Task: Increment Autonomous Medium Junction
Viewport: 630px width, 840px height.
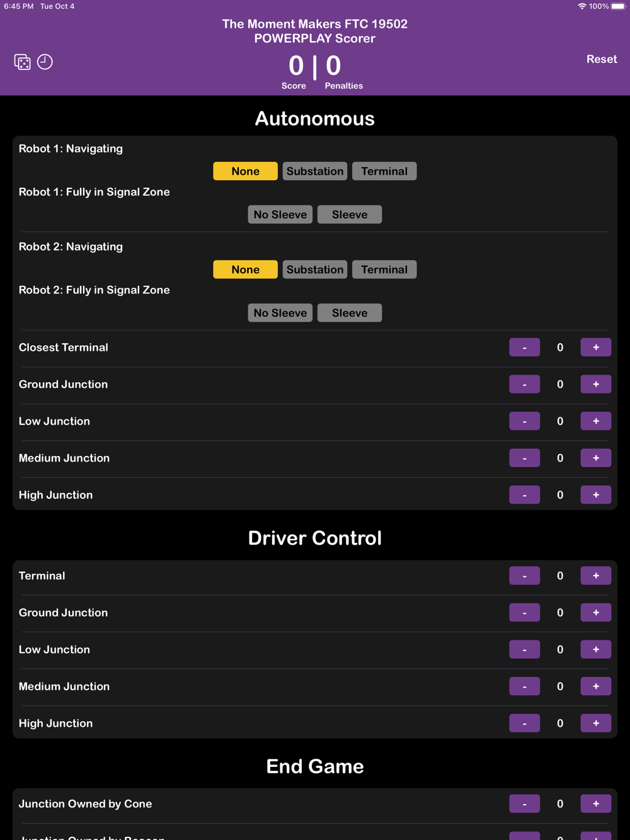Action: [x=596, y=458]
